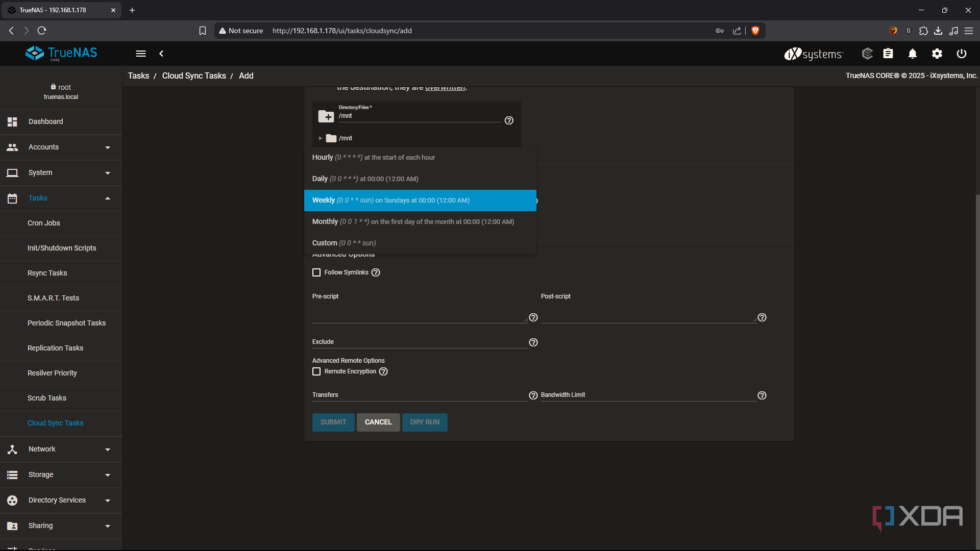
Task: Bookmark this page icon
Action: coord(203,31)
